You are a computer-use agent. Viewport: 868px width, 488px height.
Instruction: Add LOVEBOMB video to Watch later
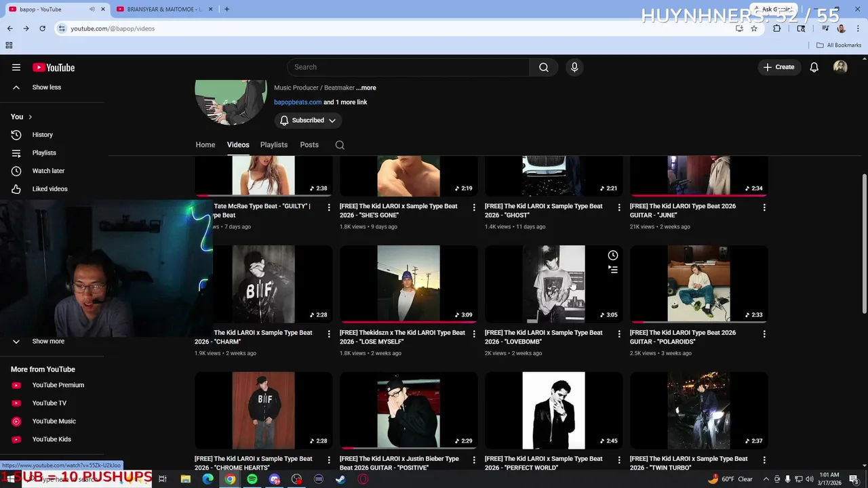pyautogui.click(x=613, y=256)
